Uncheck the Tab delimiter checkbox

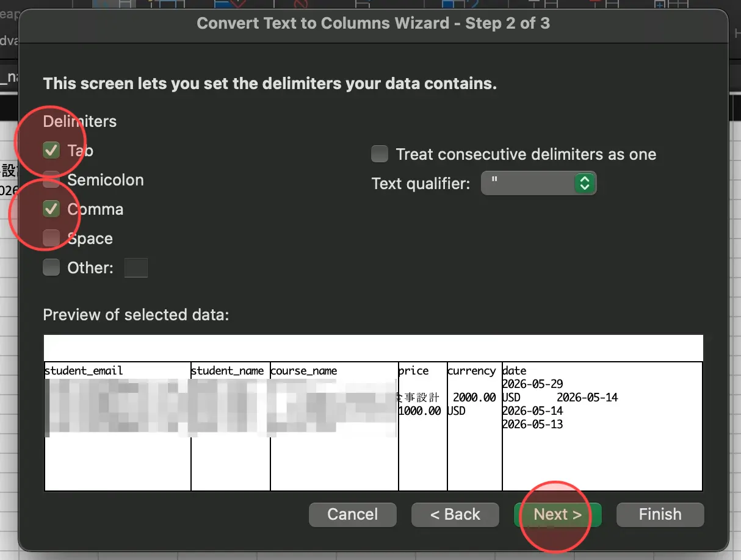51,151
